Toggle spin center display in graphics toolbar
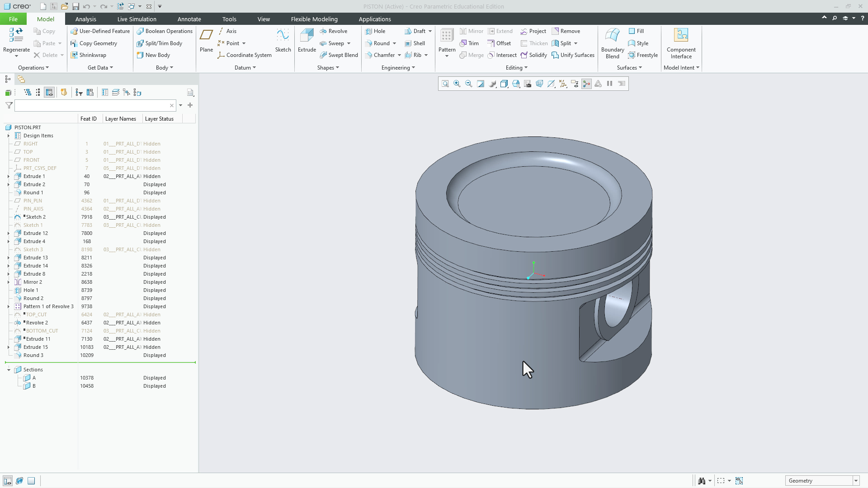868x488 pixels. point(586,84)
